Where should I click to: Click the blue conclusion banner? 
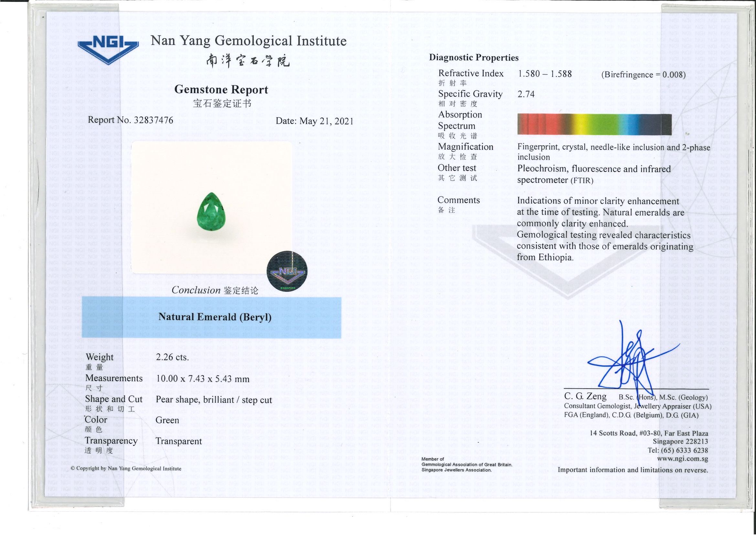tap(211, 317)
